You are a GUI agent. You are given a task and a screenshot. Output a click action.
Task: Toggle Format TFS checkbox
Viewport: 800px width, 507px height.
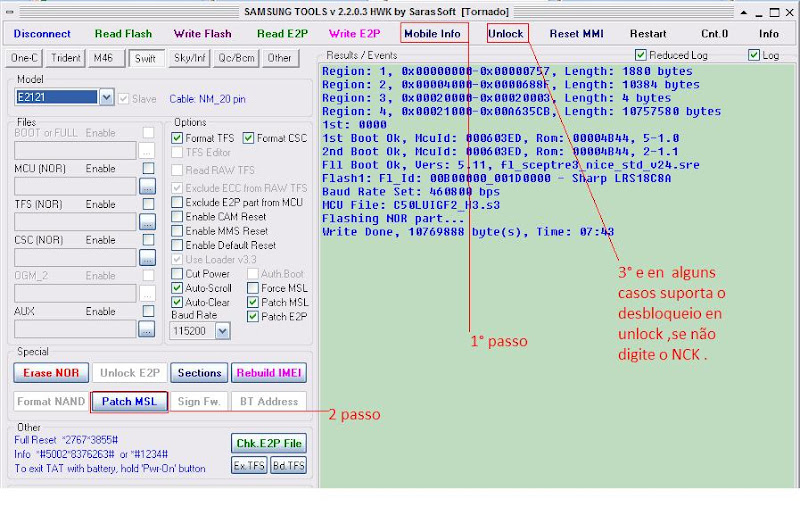click(177, 138)
